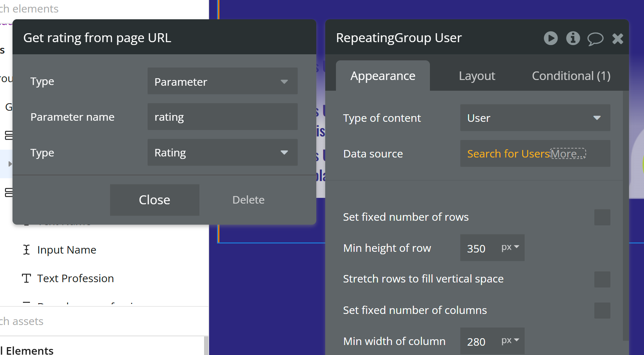Open the Rating type dropdown

click(x=222, y=152)
